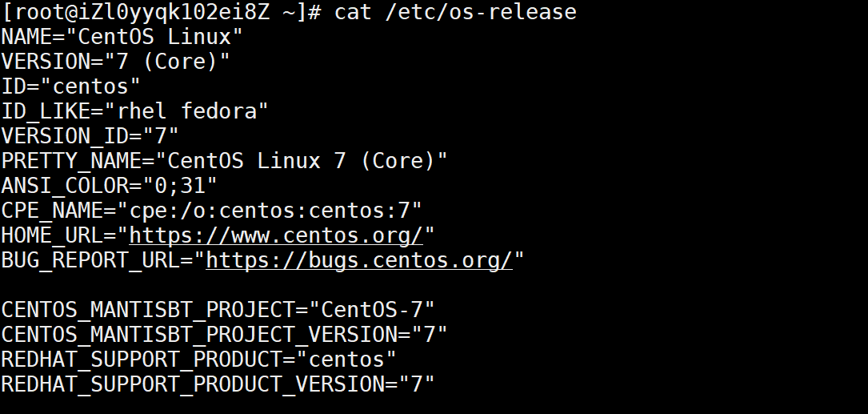Click the CENTOS_MANTISBT_PROJECT="CentOS-7" line
The width and height of the screenshot is (868, 414).
218,310
